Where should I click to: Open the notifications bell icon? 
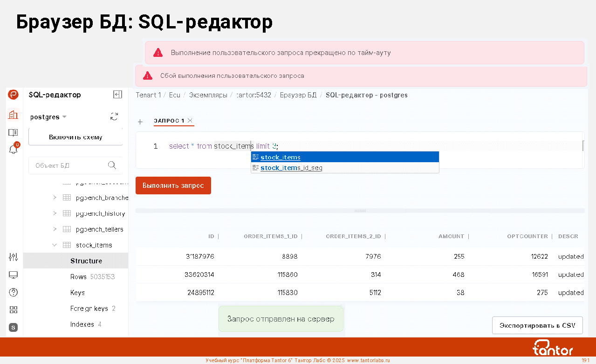pos(14,150)
